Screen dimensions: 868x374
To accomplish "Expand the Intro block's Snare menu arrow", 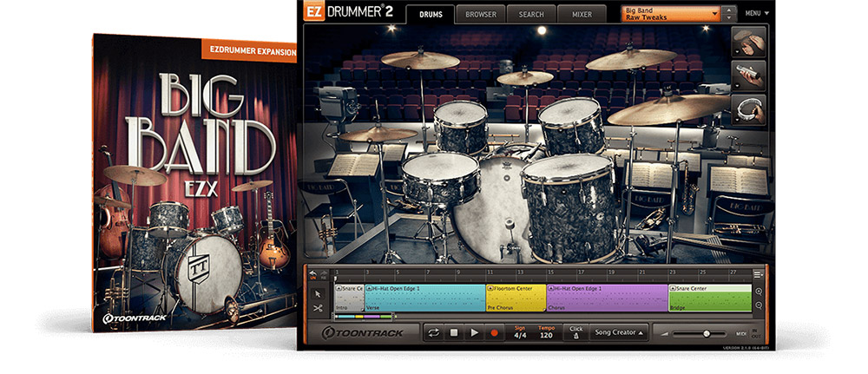I will [339, 288].
